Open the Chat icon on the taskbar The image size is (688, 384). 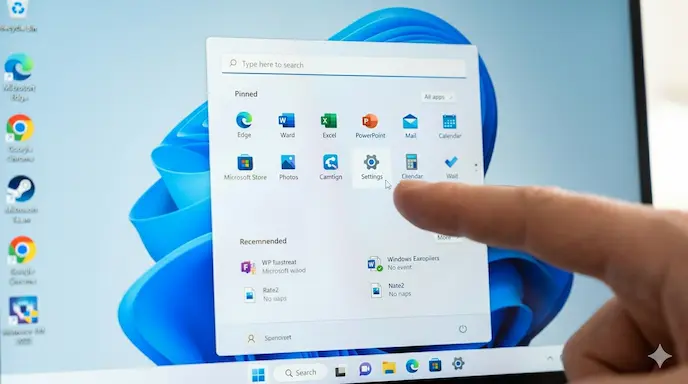point(365,370)
